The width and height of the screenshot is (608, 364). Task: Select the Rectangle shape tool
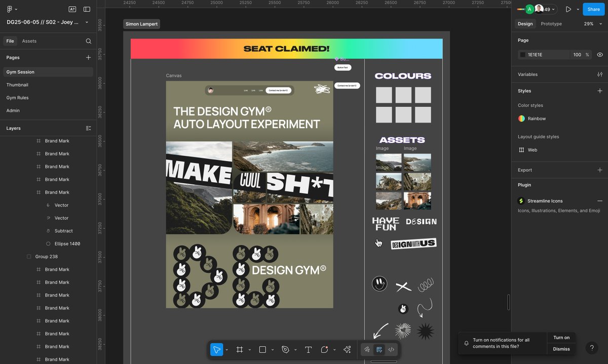pos(262,349)
